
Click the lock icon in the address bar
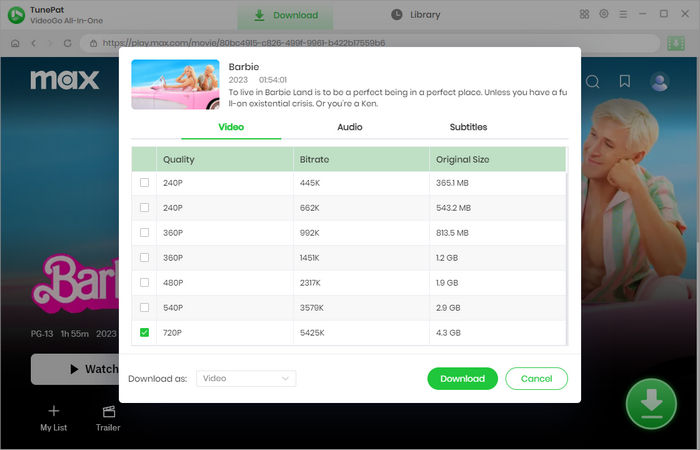tap(93, 43)
